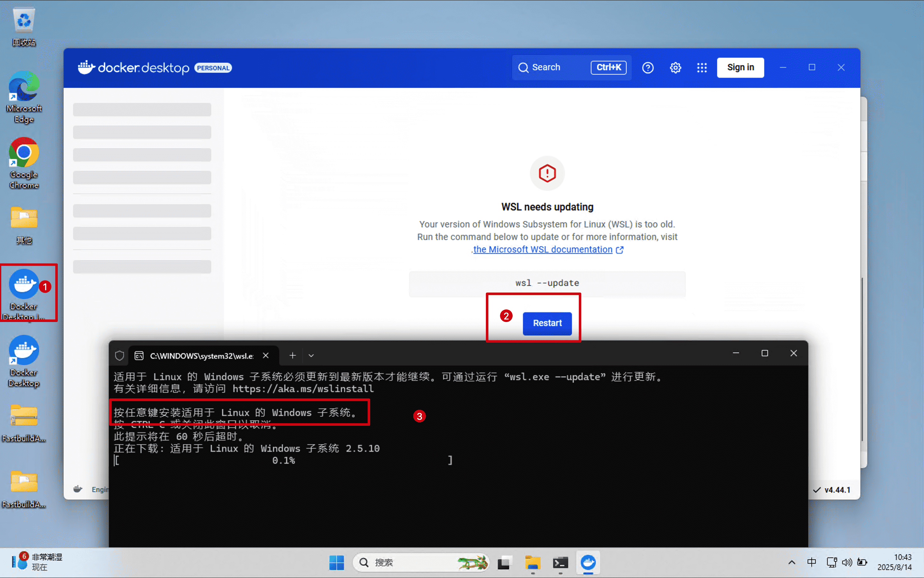Switch input language using the 中 indicator

coord(811,562)
